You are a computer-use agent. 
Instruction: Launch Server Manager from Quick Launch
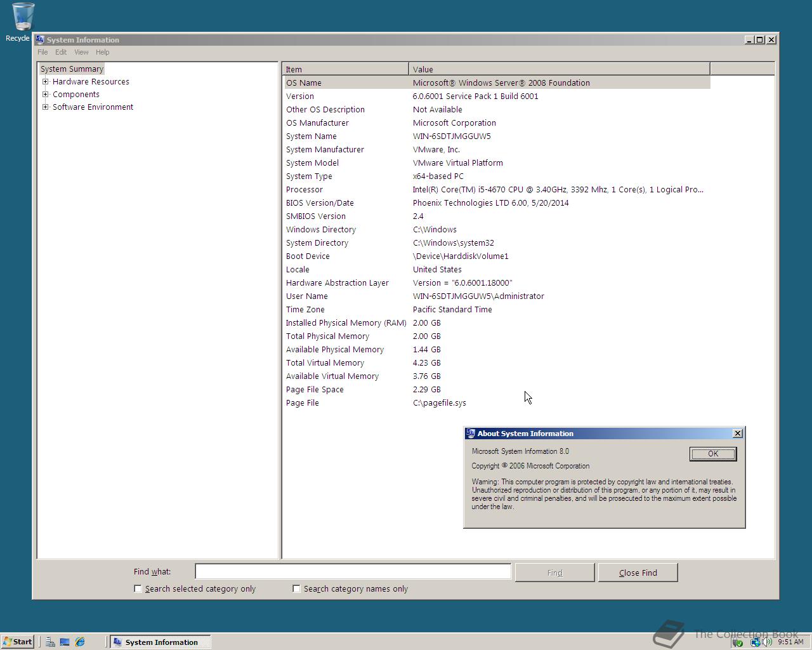pos(49,642)
